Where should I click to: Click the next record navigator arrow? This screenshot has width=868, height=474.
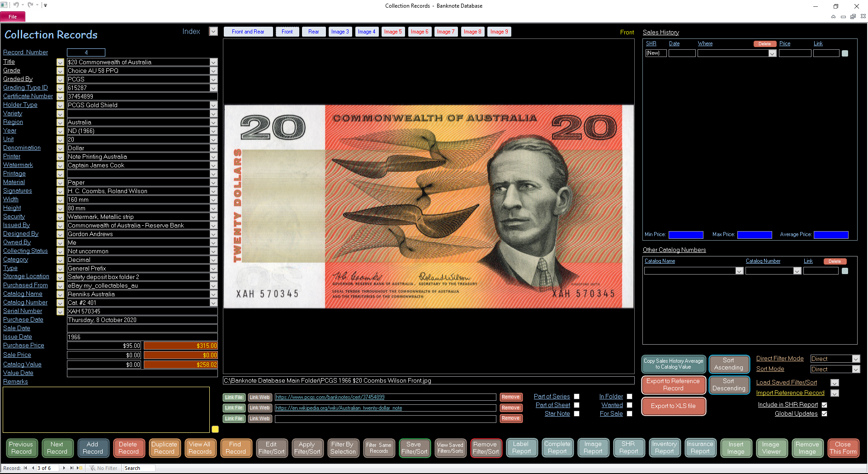point(64,468)
